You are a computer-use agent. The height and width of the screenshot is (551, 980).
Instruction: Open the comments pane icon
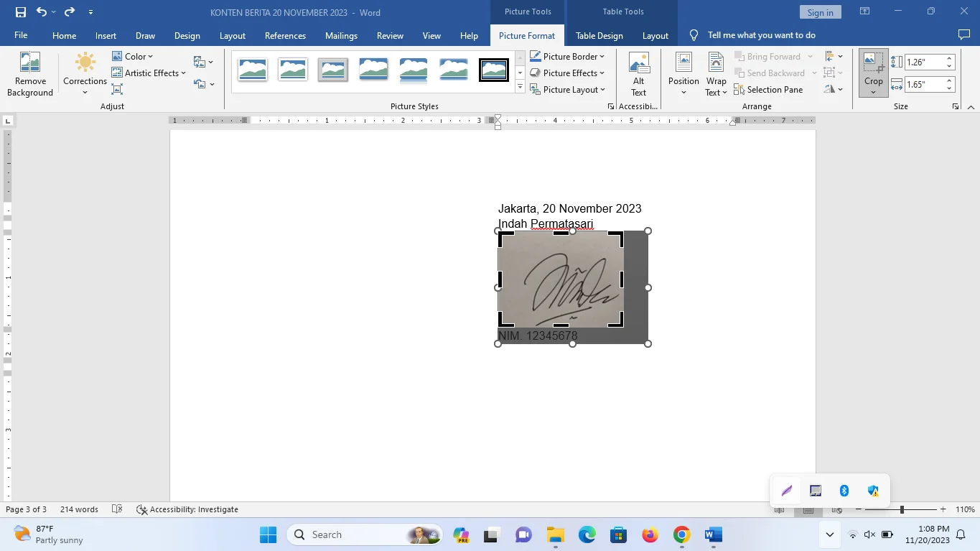(964, 34)
